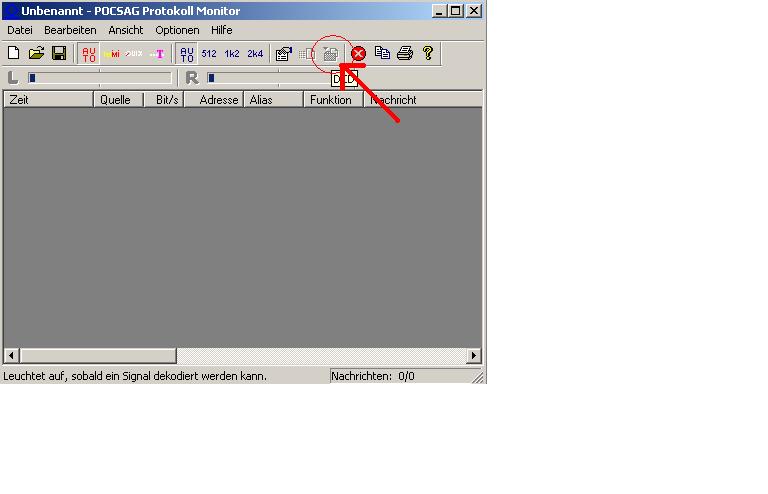Click the New document icon
The width and height of the screenshot is (768, 494).
14,53
